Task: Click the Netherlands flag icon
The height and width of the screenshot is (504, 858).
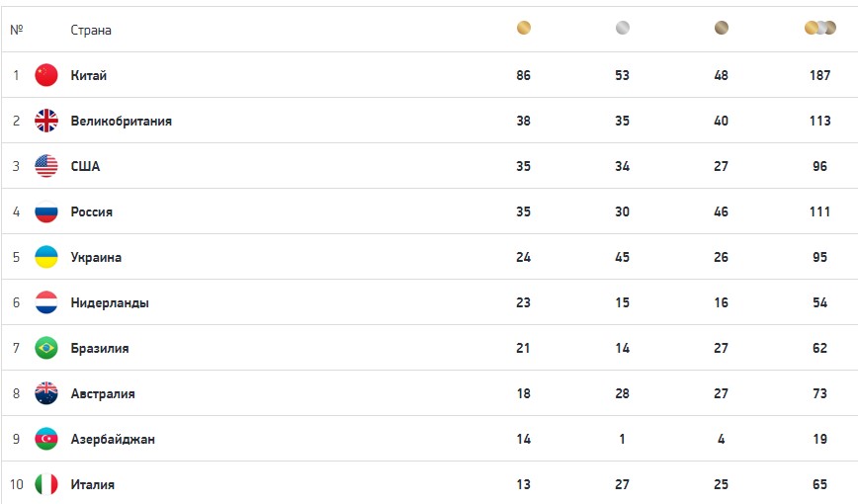Action: pyautogui.click(x=46, y=302)
